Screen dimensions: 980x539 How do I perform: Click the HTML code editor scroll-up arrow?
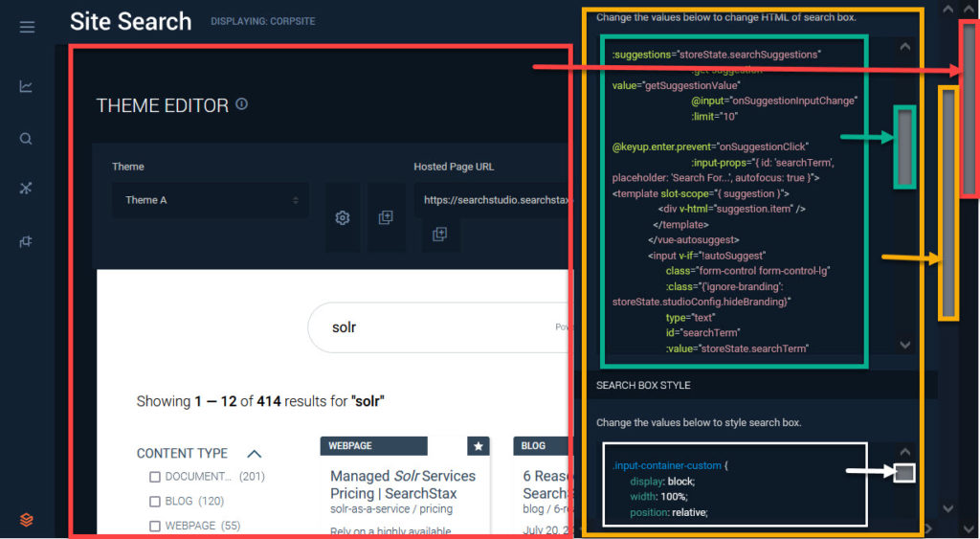[905, 46]
